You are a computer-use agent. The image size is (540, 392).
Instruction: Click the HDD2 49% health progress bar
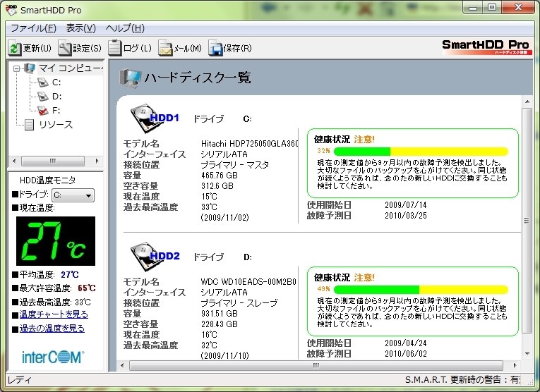point(421,289)
